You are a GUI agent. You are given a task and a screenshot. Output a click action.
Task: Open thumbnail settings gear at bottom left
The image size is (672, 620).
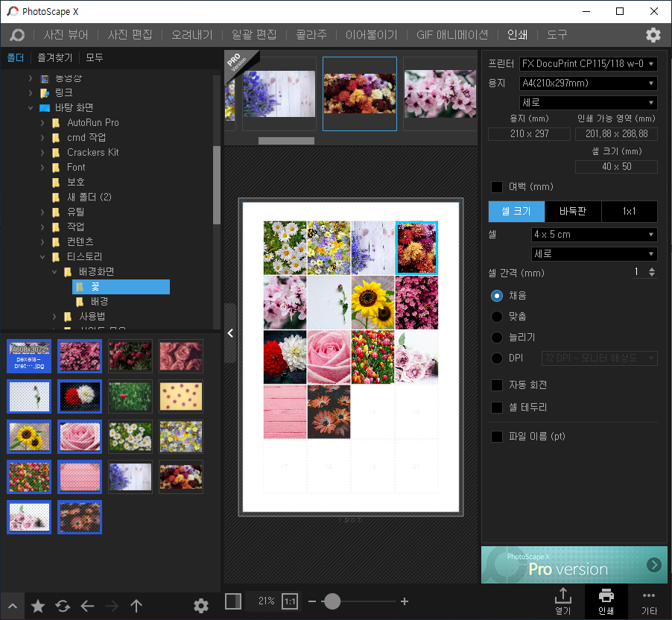(201, 606)
